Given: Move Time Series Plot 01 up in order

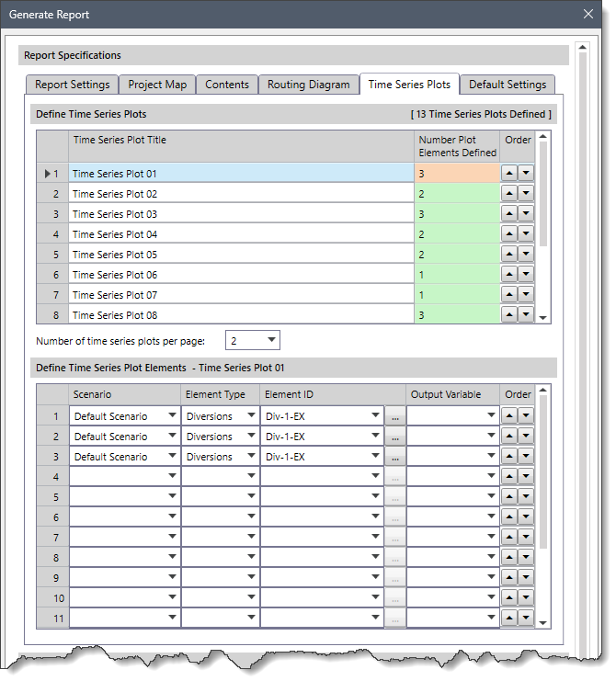Looking at the screenshot, I should coord(509,173).
